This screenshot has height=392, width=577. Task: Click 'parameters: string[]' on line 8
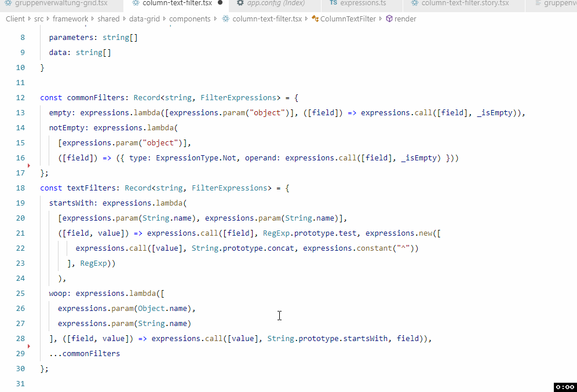pos(93,38)
